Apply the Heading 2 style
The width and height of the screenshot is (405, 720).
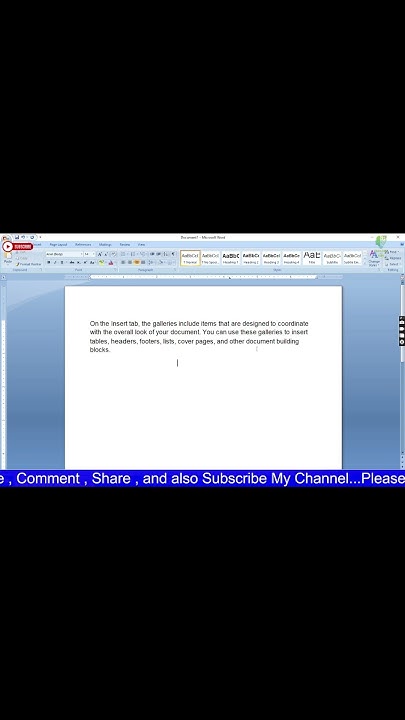click(251, 258)
